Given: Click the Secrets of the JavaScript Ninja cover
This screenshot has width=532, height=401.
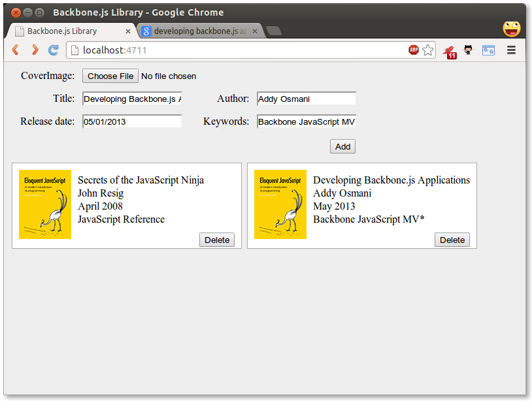Looking at the screenshot, I should point(45,204).
